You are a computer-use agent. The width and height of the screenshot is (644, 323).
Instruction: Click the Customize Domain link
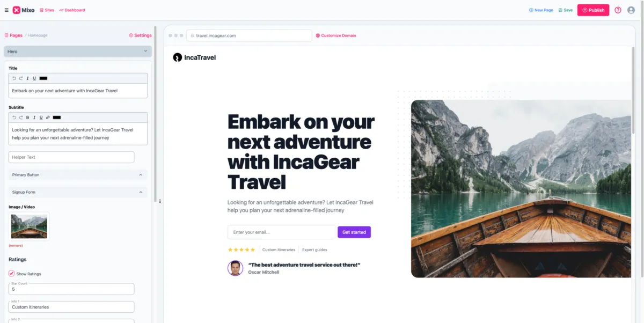[x=336, y=35]
